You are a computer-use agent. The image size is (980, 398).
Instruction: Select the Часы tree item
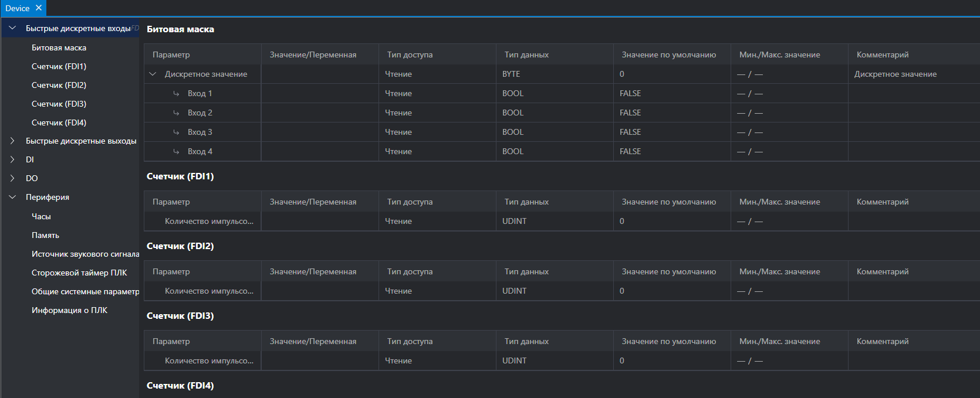pyautogui.click(x=41, y=216)
